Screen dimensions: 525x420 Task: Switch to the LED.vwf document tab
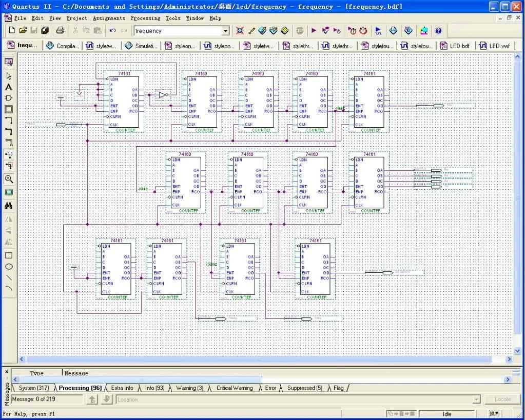(x=496, y=46)
